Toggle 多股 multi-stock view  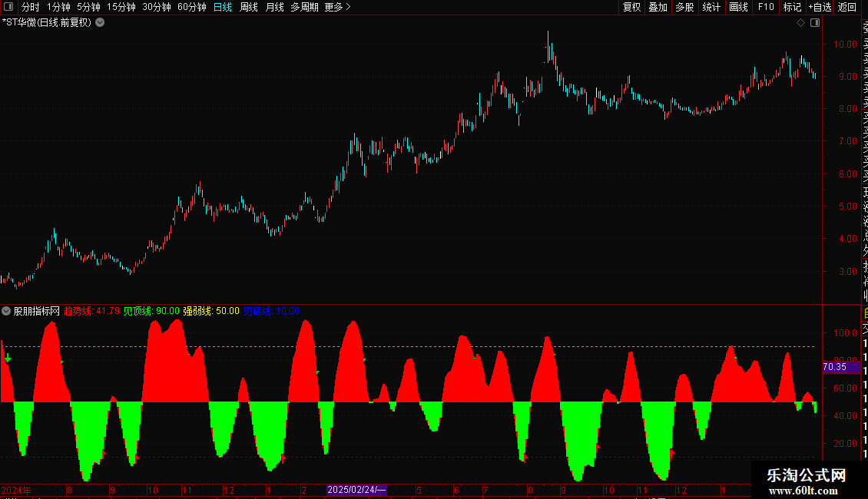click(684, 7)
